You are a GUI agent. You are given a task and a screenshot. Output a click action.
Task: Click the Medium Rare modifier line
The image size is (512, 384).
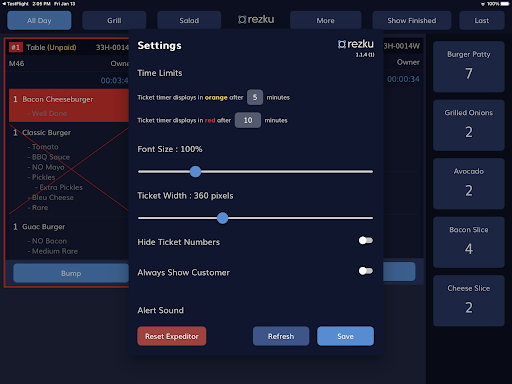53,251
